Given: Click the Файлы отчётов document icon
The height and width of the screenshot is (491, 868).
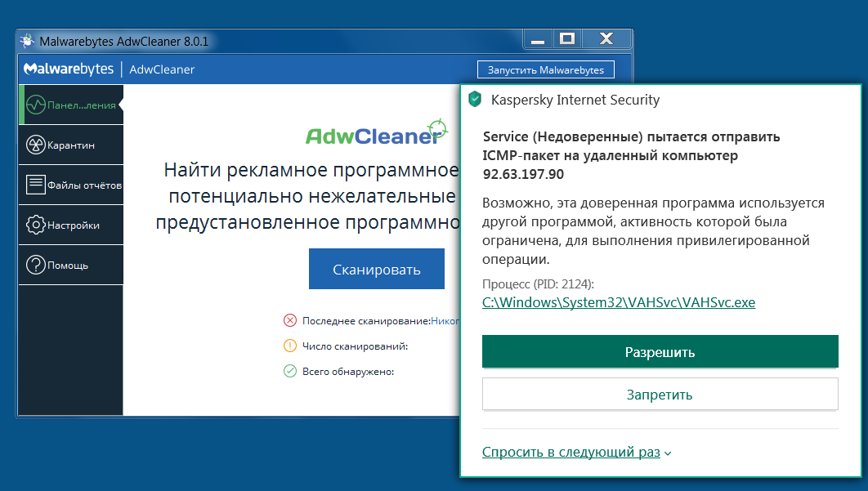Looking at the screenshot, I should pyautogui.click(x=36, y=185).
